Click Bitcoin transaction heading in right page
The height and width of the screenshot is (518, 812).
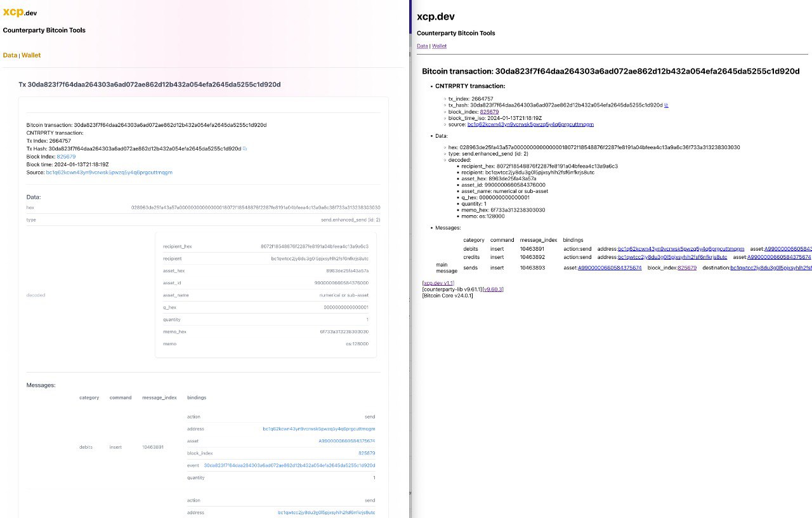point(611,71)
